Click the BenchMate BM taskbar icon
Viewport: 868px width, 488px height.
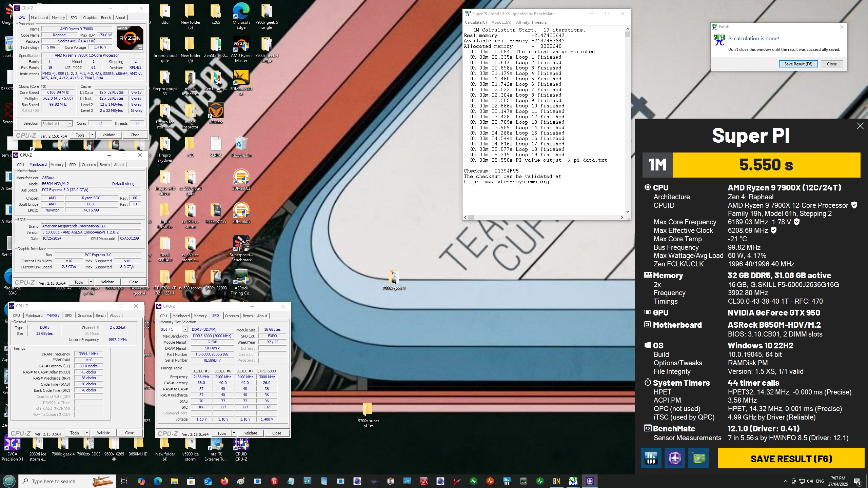click(x=556, y=481)
